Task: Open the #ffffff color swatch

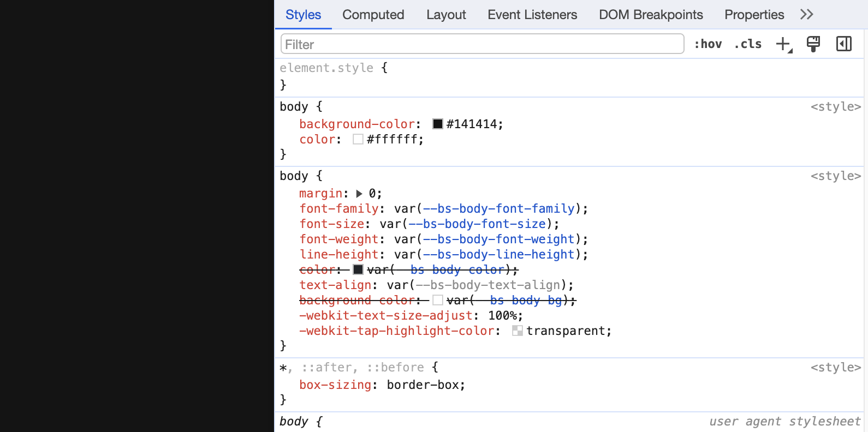Action: click(x=358, y=139)
